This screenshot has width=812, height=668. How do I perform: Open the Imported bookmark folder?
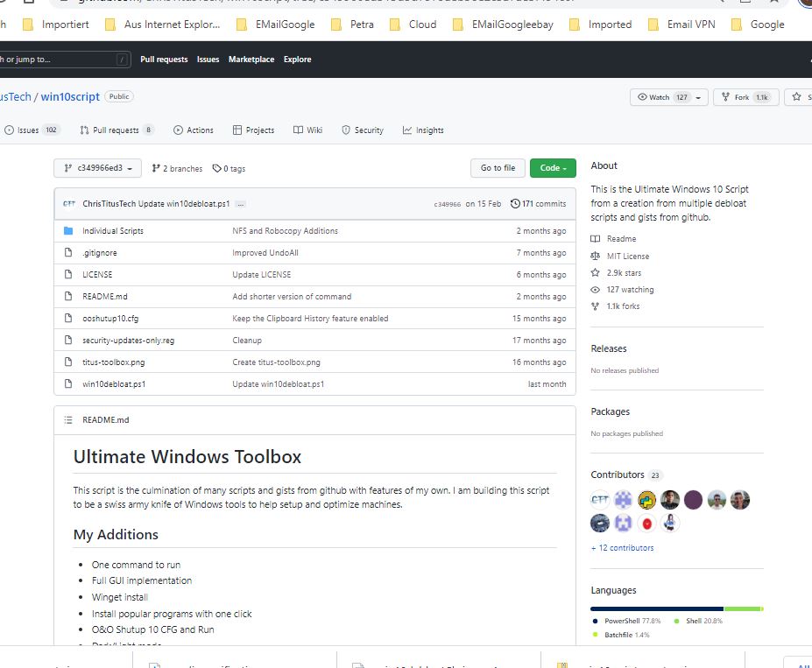click(600, 25)
